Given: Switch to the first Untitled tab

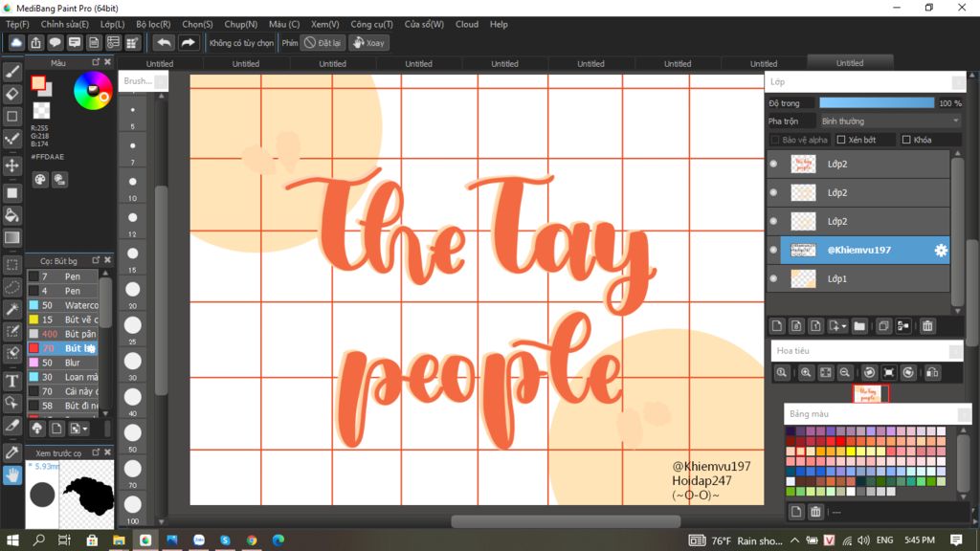Looking at the screenshot, I should pos(160,64).
